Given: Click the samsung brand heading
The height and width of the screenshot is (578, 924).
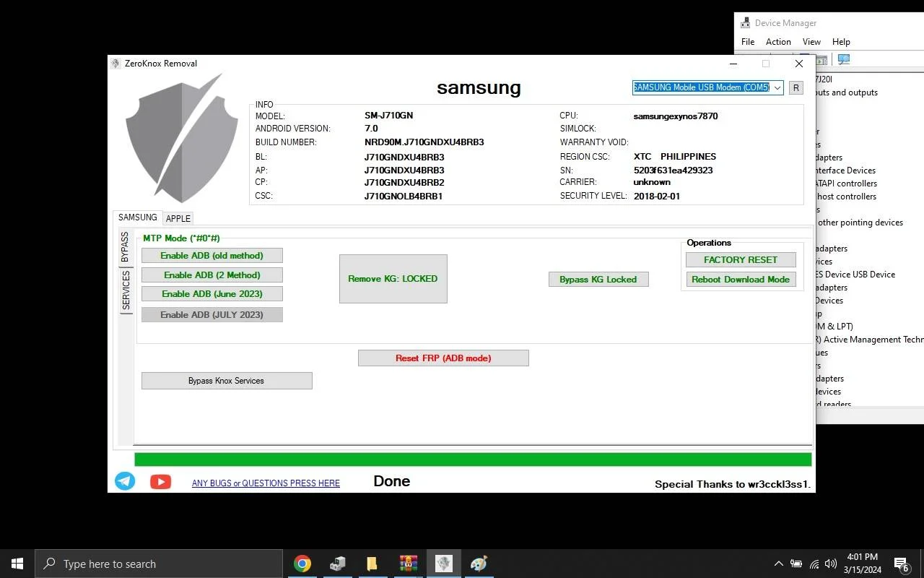Looking at the screenshot, I should pos(479,87).
